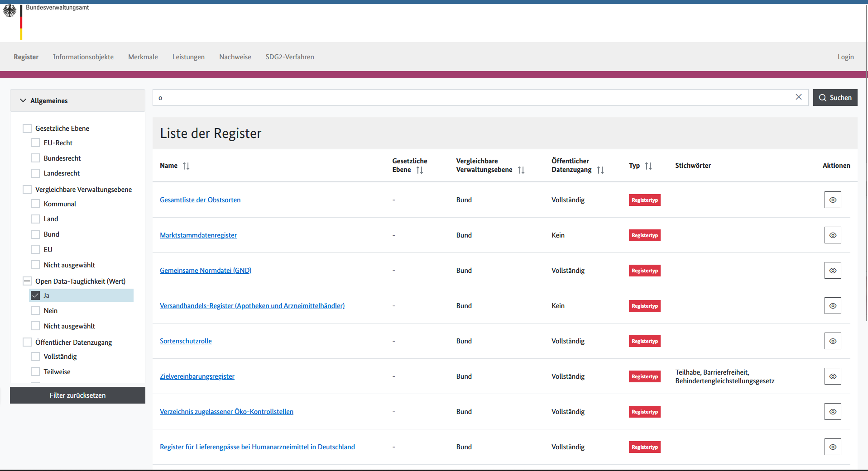Go to the SDG2-Verfahren tab
Screen dimensions: 868x471
point(289,57)
